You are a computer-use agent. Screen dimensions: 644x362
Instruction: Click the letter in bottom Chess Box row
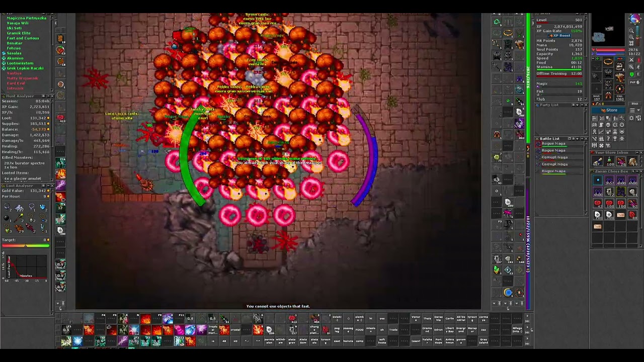(x=598, y=226)
